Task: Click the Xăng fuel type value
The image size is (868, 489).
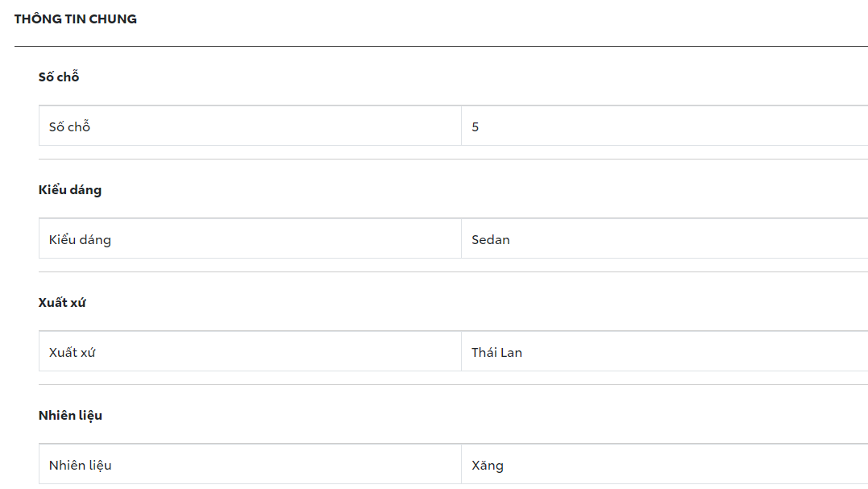Action: (488, 465)
